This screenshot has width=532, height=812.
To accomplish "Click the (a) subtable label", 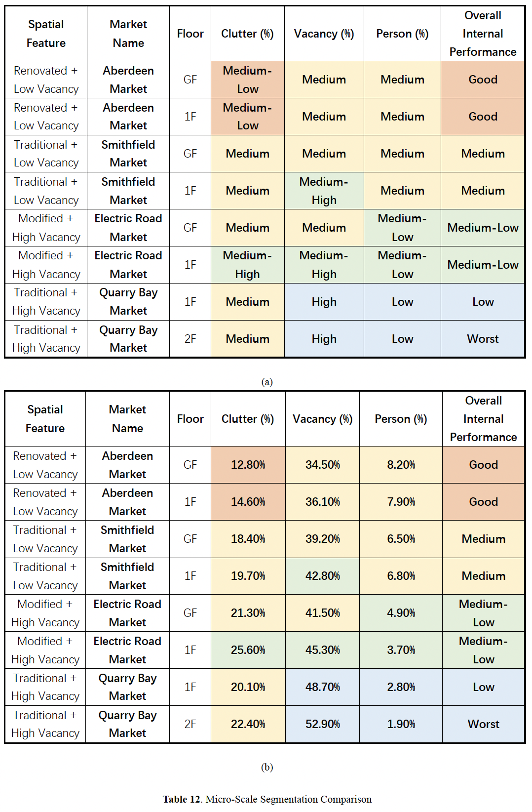I will coord(267,382).
